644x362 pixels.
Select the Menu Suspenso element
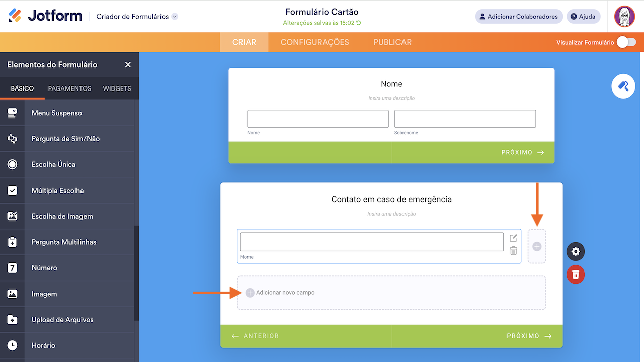(56, 113)
